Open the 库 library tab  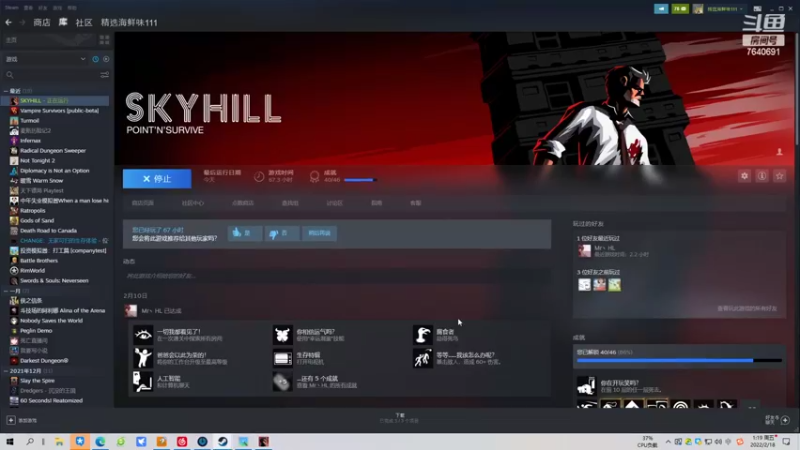click(63, 22)
